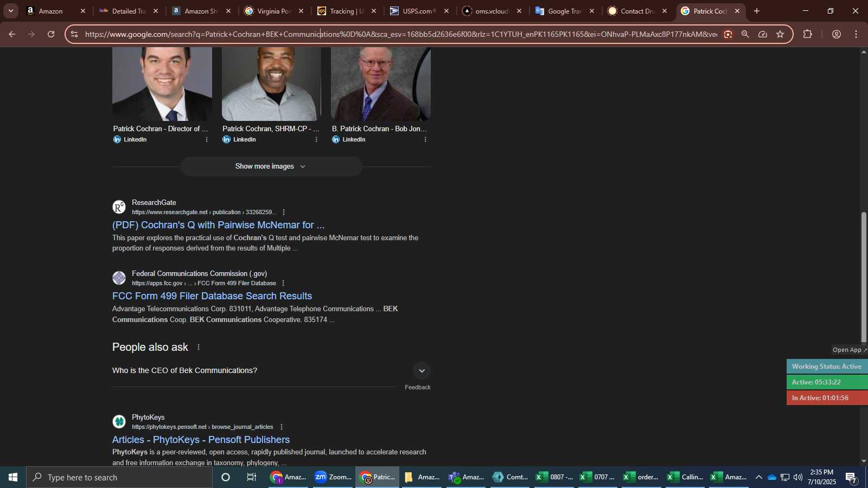This screenshot has width=868, height=488.
Task: Switch to the Virginia Port tab
Action: click(273, 11)
